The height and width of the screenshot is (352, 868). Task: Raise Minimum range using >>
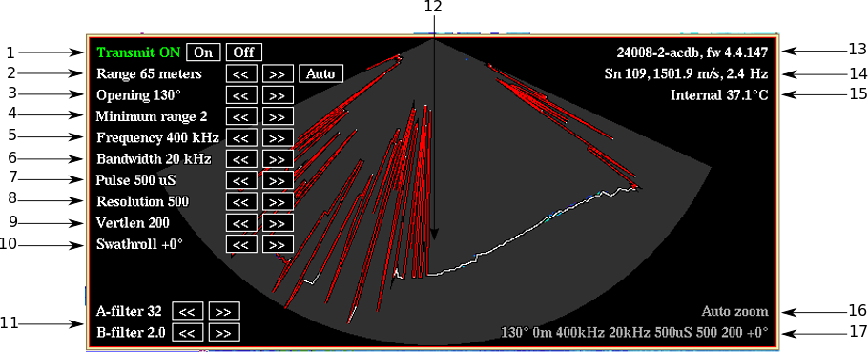(x=278, y=116)
